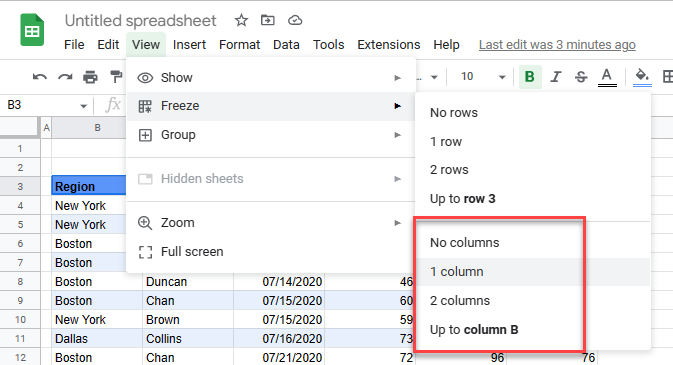673x365 pixels.
Task: Select row 3 header
Action: pos(20,187)
